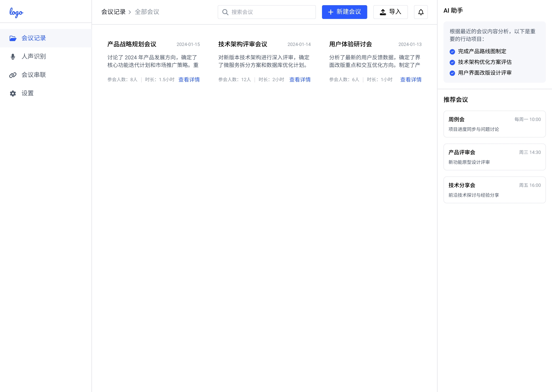This screenshot has height=392, width=552.
Task: Open the 技术分享会 recommended meeting card
Action: tap(494, 190)
